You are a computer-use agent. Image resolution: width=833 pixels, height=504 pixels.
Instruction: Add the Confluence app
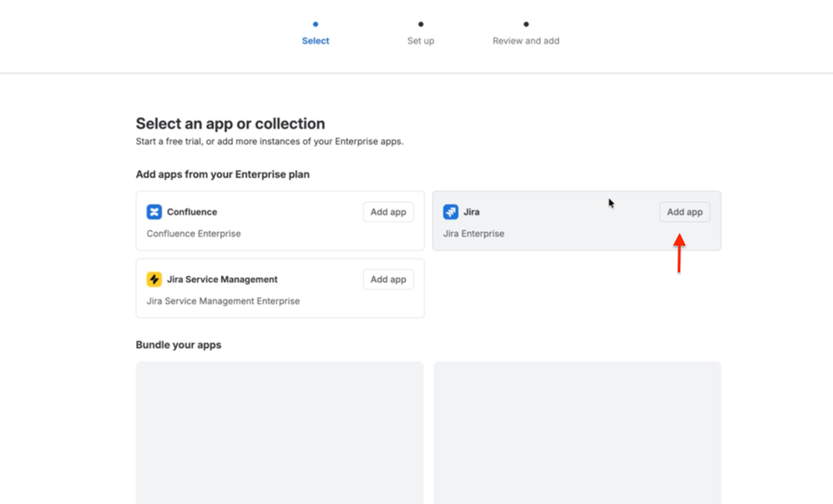point(388,212)
